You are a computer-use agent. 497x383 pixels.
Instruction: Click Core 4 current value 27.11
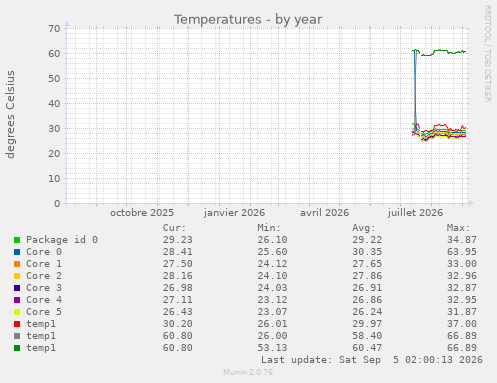coord(178,300)
